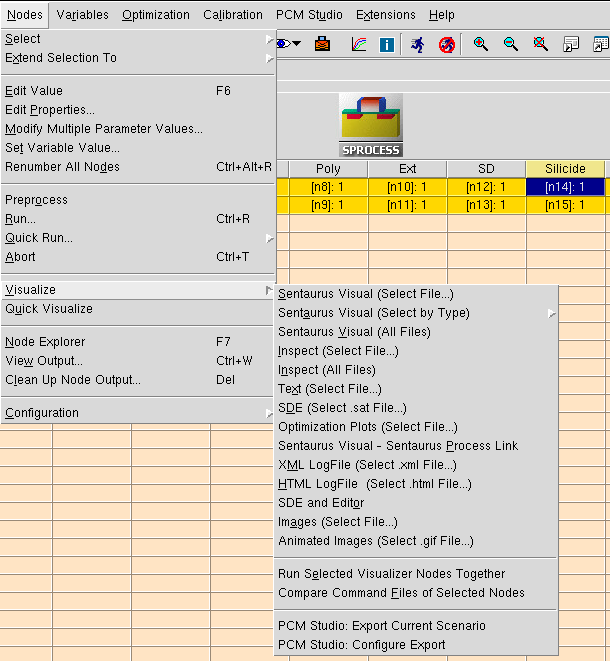Screen dimensions: 610x661
Task: Click the SPROCESS tool icon
Action: [x=371, y=125]
